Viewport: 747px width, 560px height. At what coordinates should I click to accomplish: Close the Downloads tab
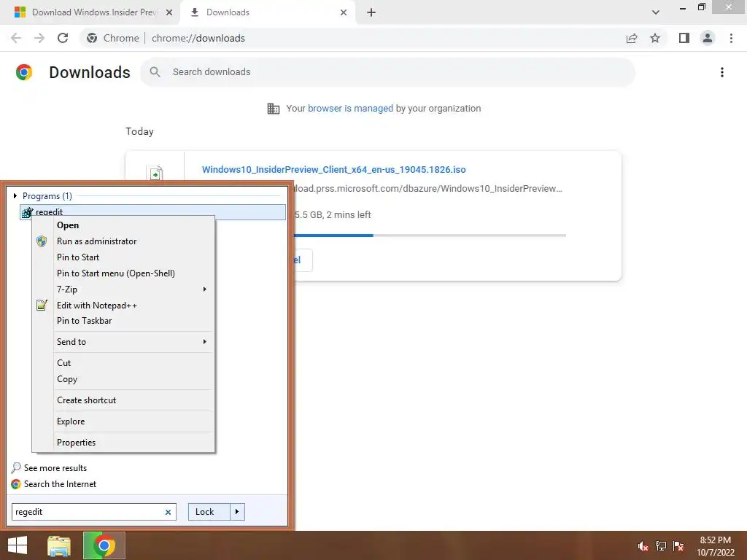(344, 12)
